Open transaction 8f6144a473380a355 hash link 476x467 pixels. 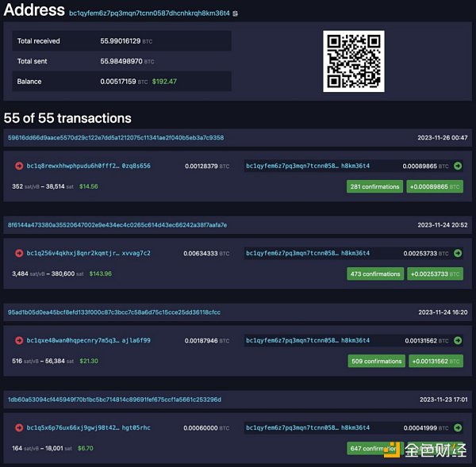point(117,224)
